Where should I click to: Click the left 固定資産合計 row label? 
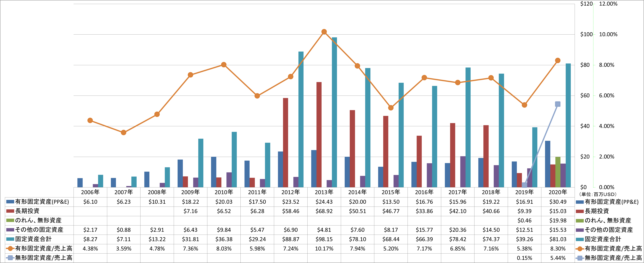tap(33, 239)
